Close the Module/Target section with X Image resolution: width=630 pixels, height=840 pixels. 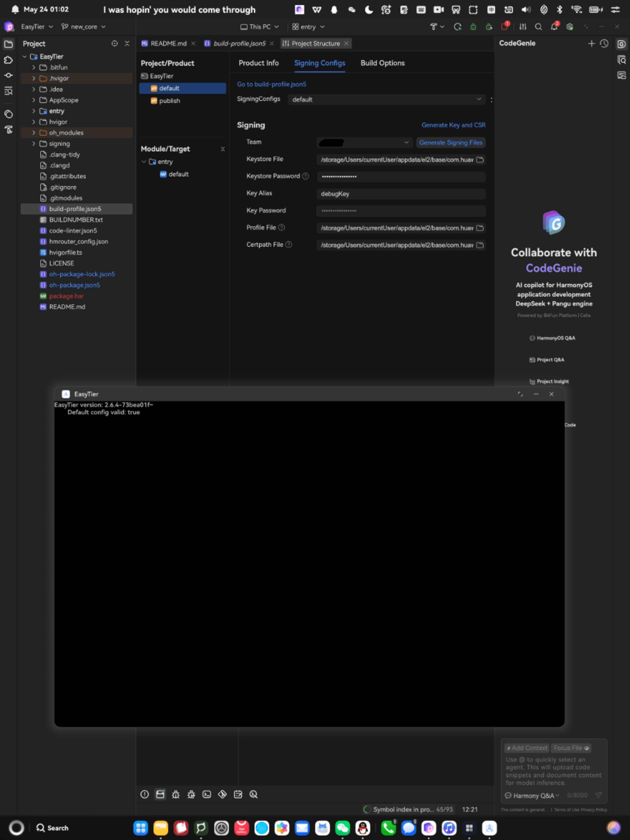[x=222, y=149]
